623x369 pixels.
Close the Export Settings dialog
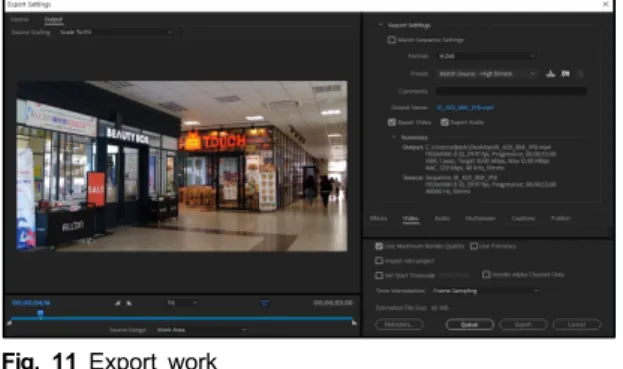[x=606, y=4]
